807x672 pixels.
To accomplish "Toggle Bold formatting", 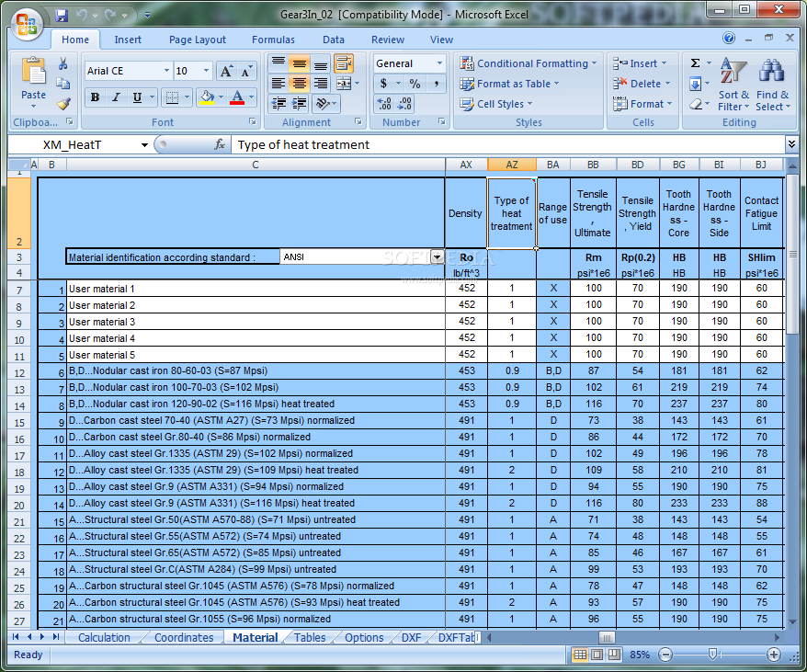I will click(x=96, y=97).
